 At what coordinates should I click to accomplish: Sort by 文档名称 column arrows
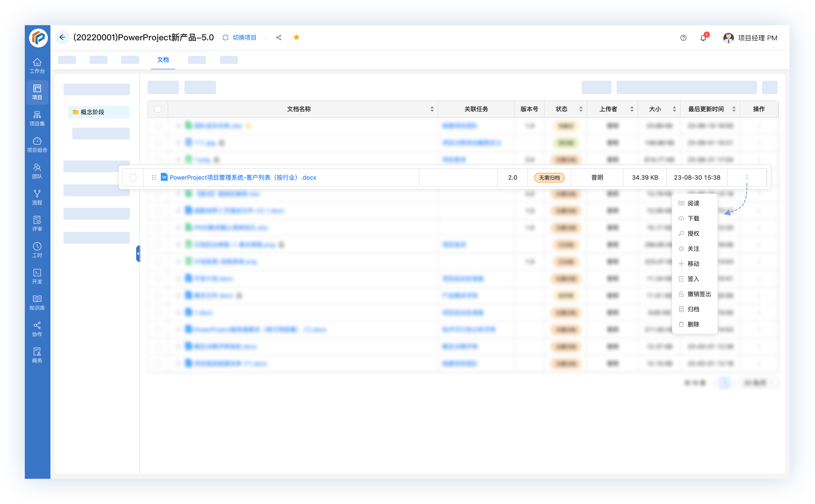(432, 109)
